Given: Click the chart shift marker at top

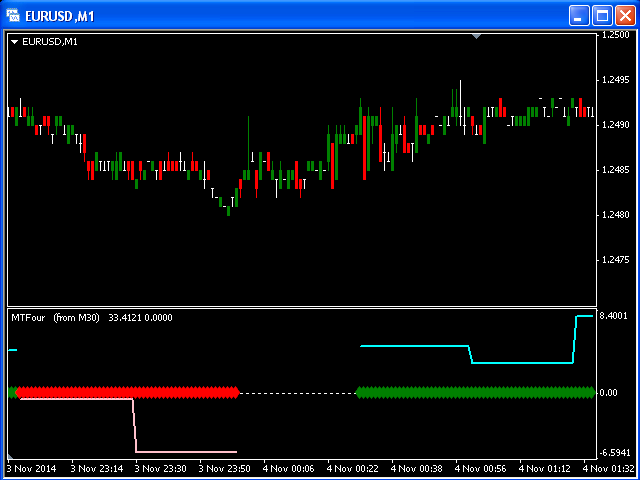Looking at the screenshot, I should click(x=476, y=36).
